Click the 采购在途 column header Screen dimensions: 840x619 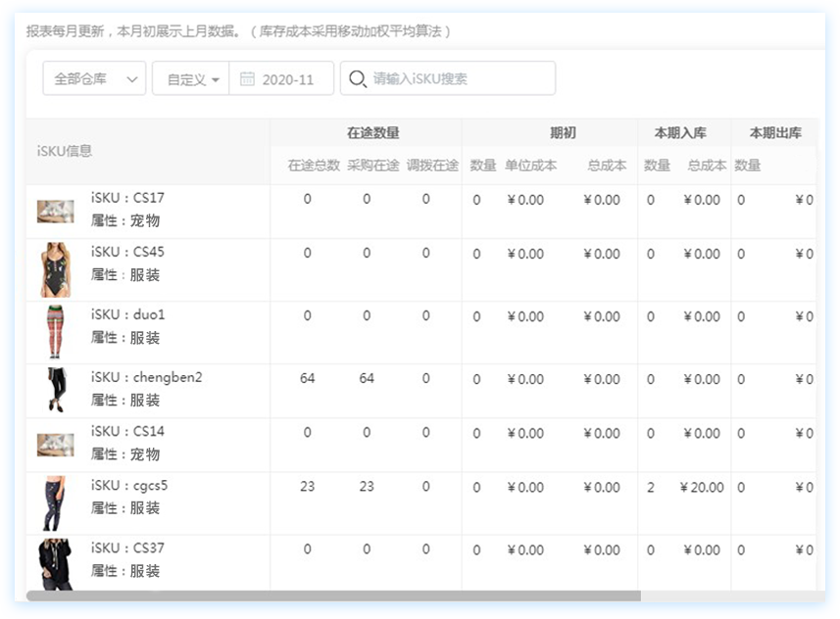(x=373, y=166)
